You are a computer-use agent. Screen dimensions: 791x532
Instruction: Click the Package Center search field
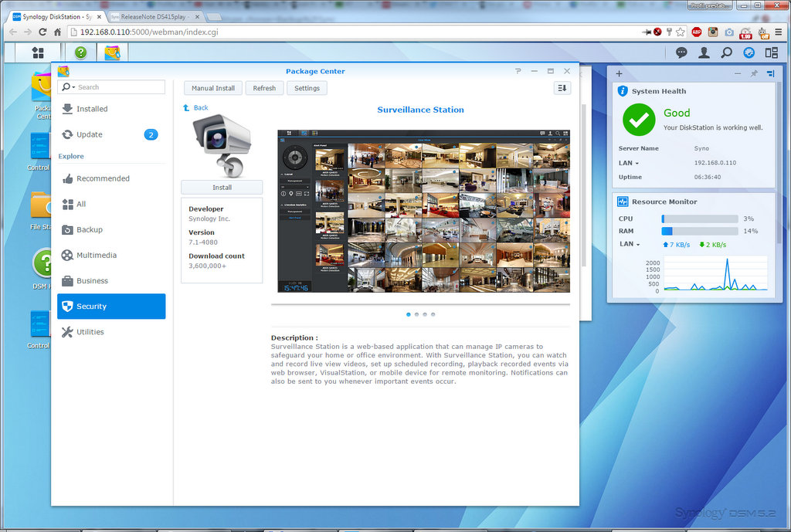(111, 87)
